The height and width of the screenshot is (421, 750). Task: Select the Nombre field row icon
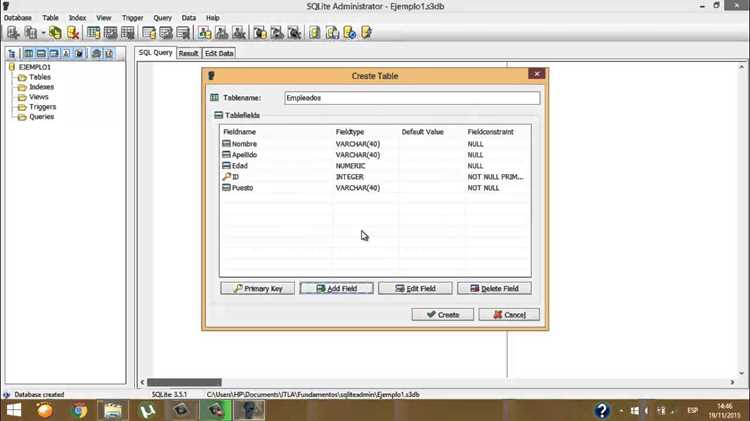[226, 144]
